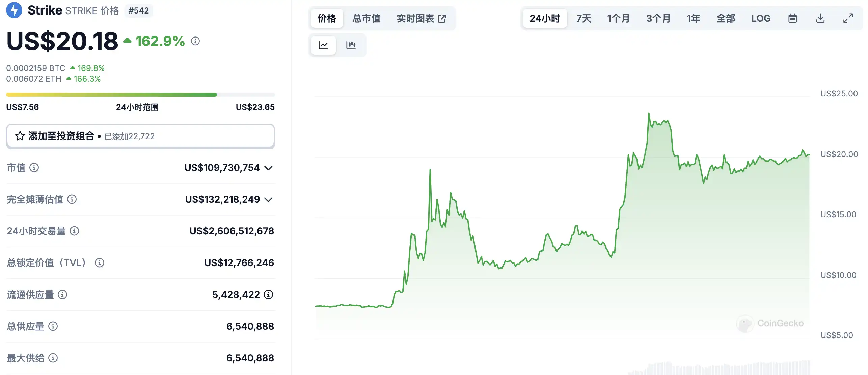868x375 pixels.
Task: Download the chart data
Action: coord(820,18)
